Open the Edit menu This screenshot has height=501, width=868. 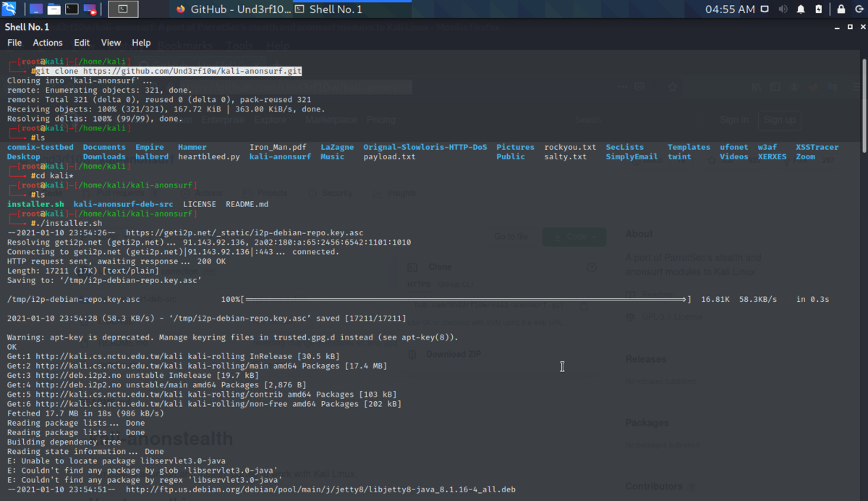[82, 43]
